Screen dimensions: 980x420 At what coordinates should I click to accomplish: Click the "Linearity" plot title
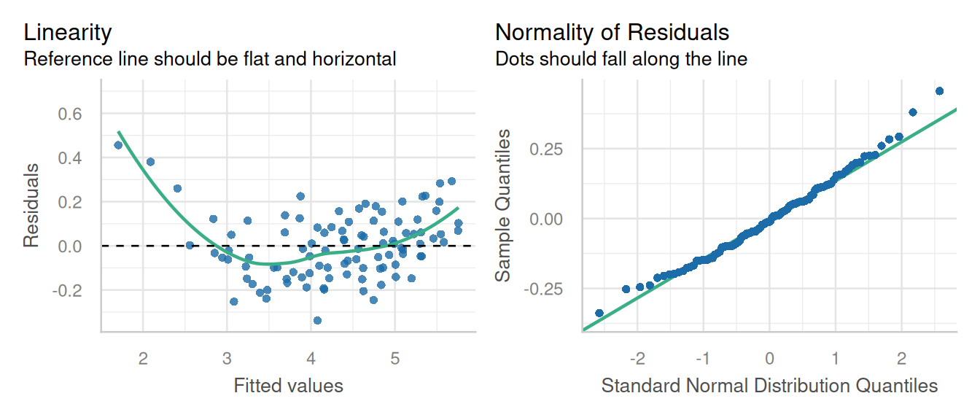(68, 33)
